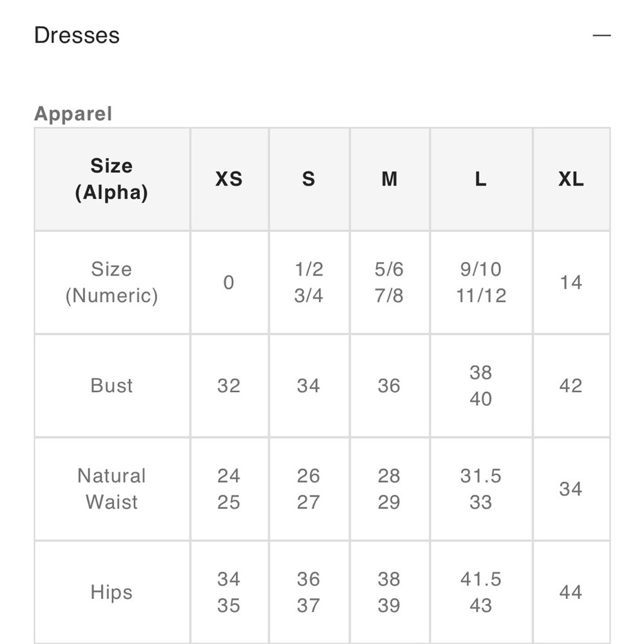Collapse the Dresses section minus icon

(x=601, y=35)
